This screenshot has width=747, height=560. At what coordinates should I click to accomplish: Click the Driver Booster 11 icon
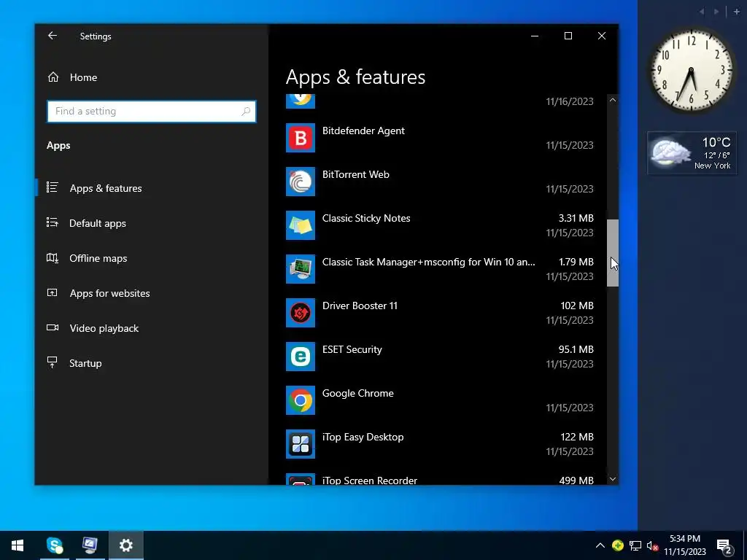(x=300, y=313)
